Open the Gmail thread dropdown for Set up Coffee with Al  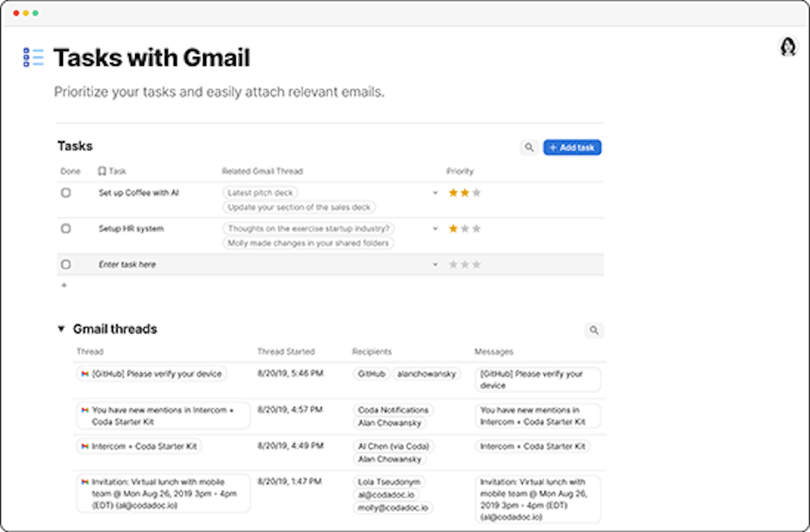click(x=435, y=193)
